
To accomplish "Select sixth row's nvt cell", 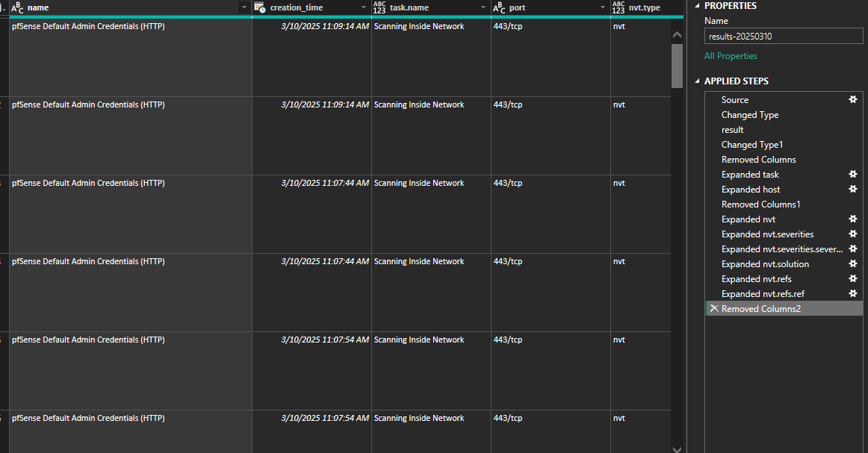I will pyautogui.click(x=641, y=432).
